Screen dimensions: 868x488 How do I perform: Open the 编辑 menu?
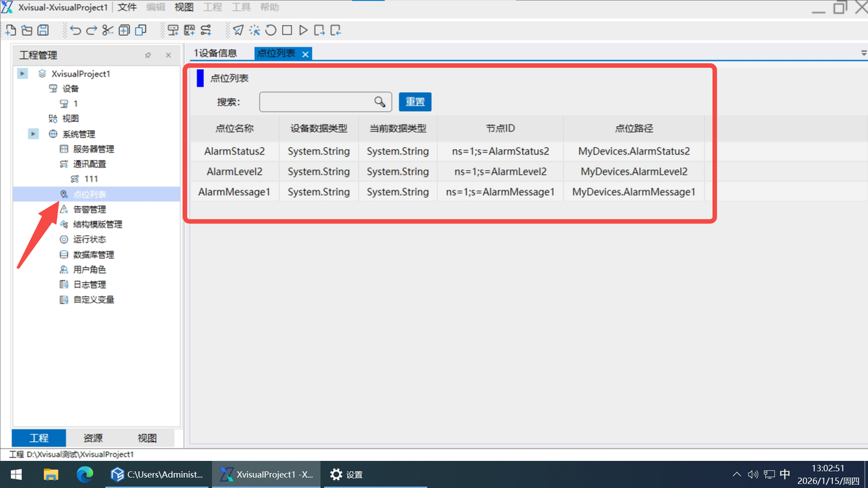click(x=155, y=7)
